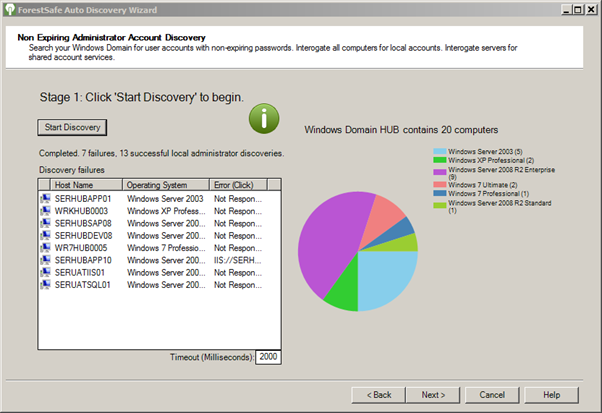Viewport: 602px width, 413px height.
Task: Select host name SERHUBDEV08
Action: 84,236
